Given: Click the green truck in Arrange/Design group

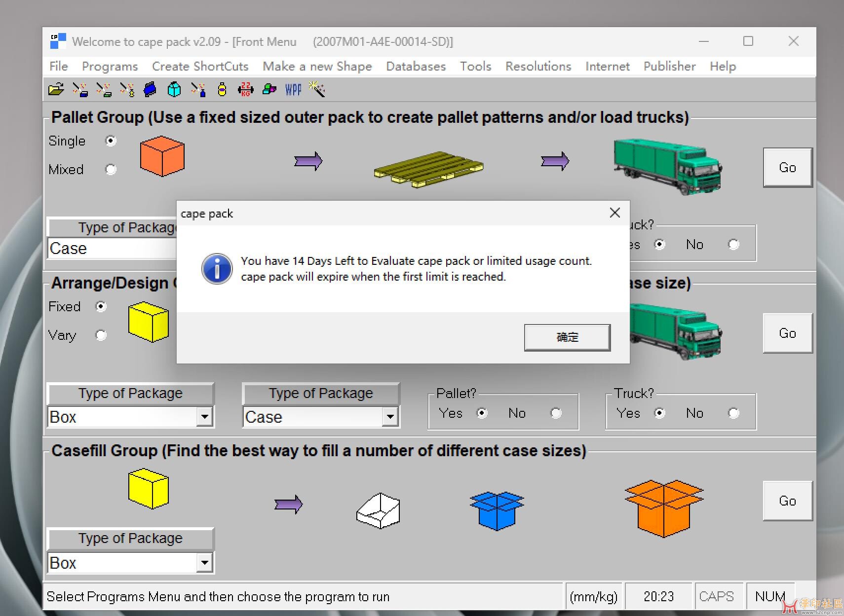Looking at the screenshot, I should (676, 331).
